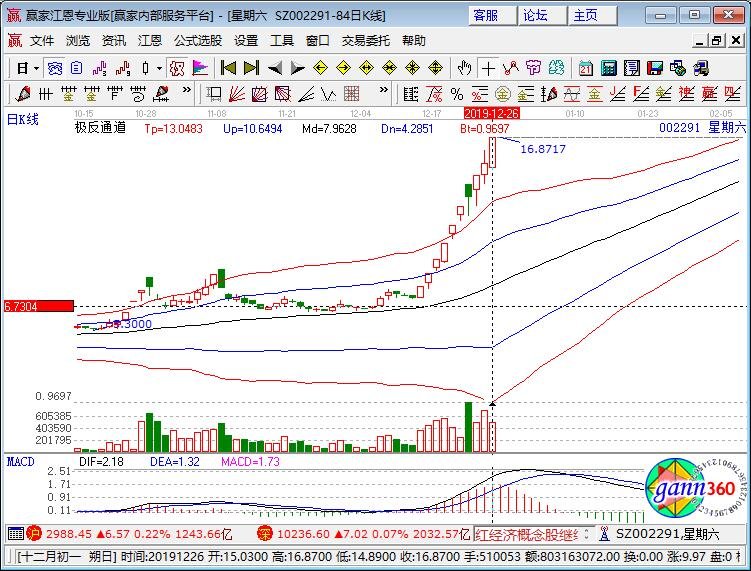Jump to first bar with skip-back icon

[x=228, y=68]
